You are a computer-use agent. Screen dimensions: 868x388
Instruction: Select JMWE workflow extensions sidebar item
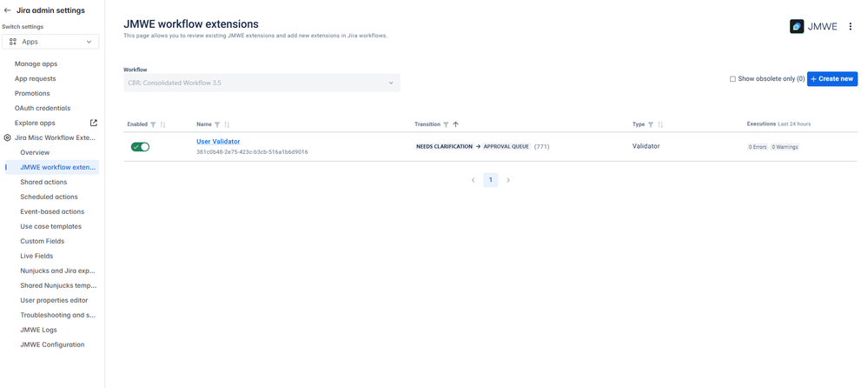point(53,167)
